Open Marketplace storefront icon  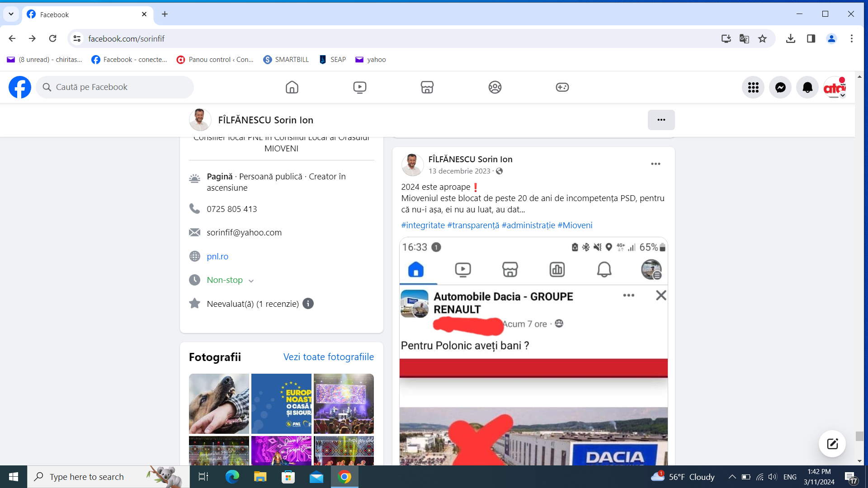(x=427, y=87)
